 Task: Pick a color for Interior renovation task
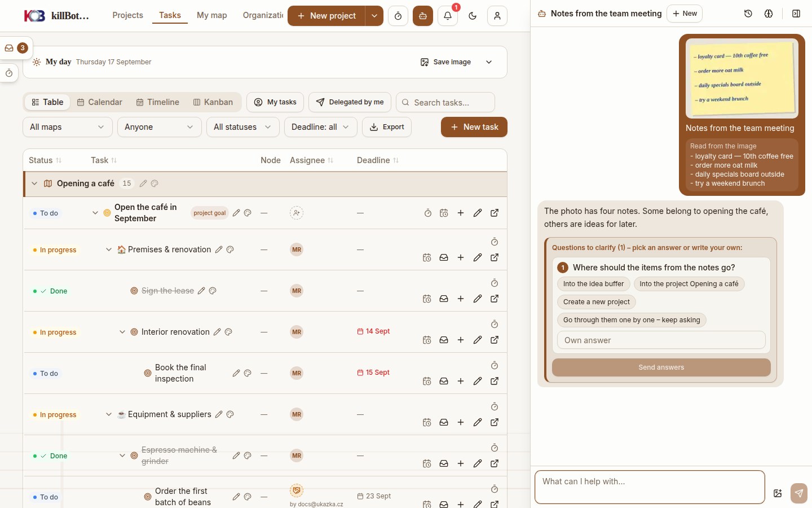pyautogui.click(x=228, y=332)
